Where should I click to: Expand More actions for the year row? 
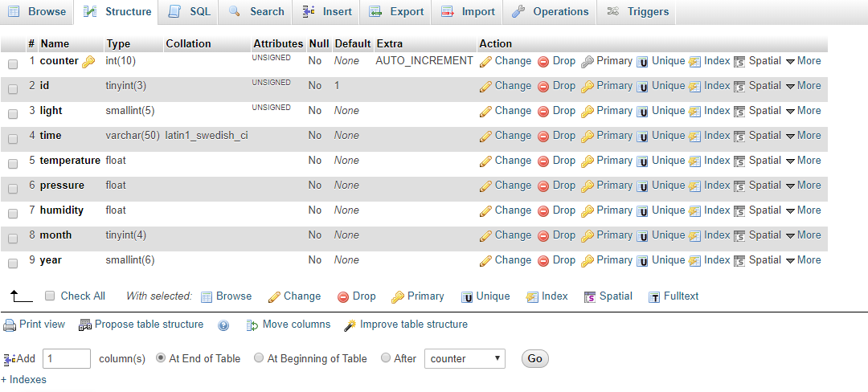[x=803, y=259]
